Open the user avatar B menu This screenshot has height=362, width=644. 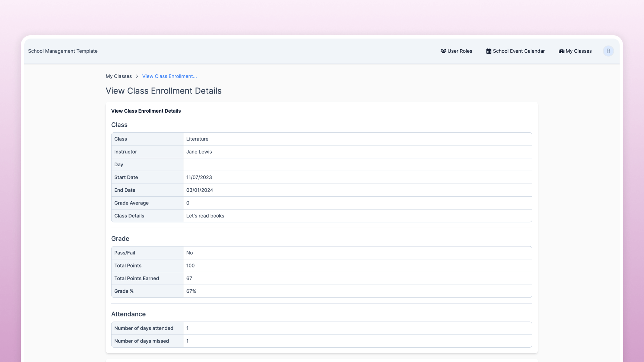608,51
